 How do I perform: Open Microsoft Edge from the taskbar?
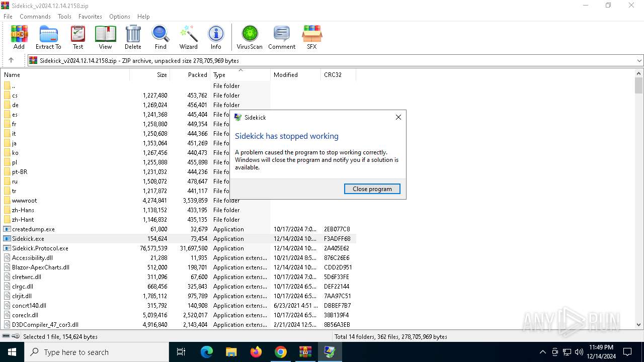(x=207, y=352)
